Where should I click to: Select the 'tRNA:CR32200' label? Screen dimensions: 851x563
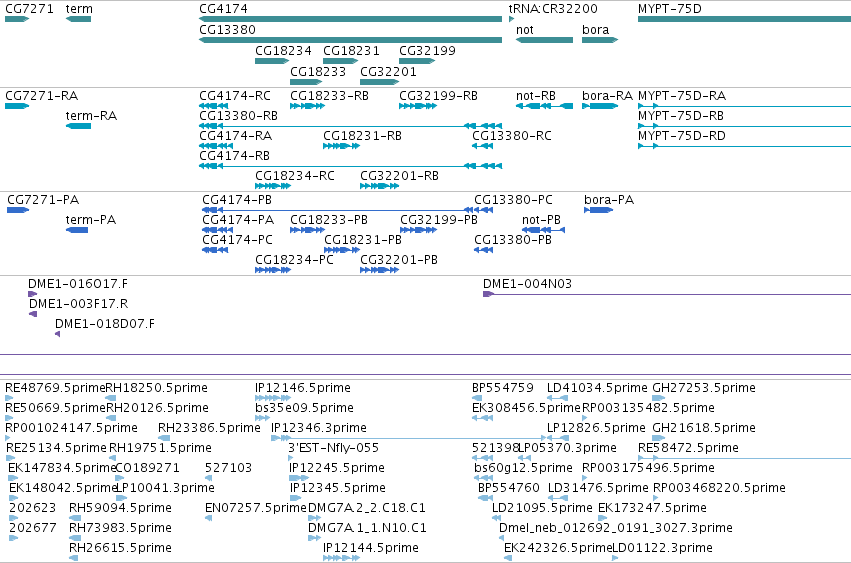pos(553,9)
